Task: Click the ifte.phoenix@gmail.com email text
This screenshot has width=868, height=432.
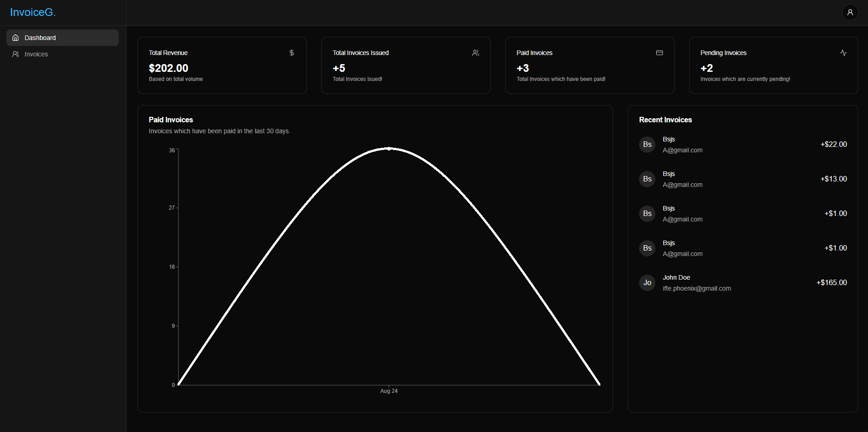Action: 696,288
